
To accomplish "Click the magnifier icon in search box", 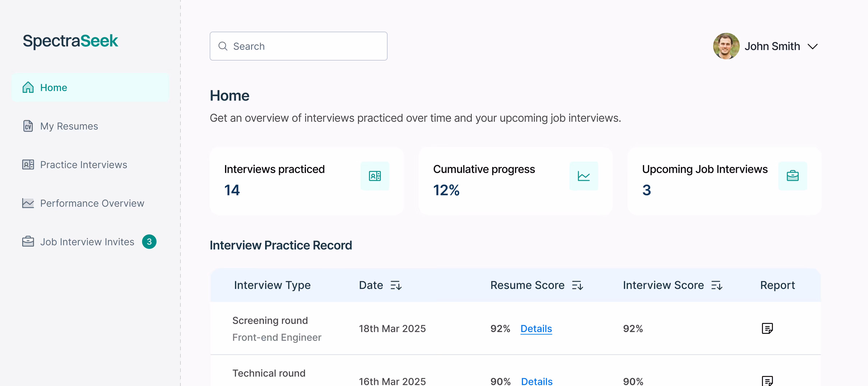I will pos(223,46).
